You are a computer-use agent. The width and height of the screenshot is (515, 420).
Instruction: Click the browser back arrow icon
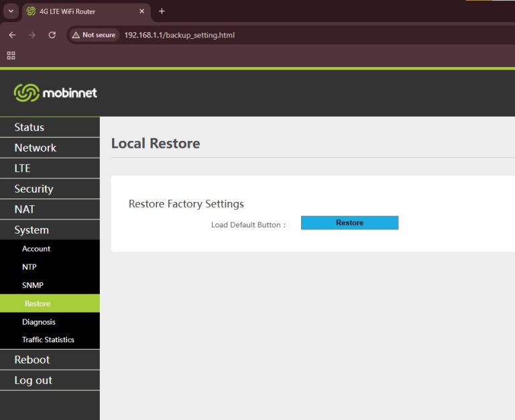12,35
